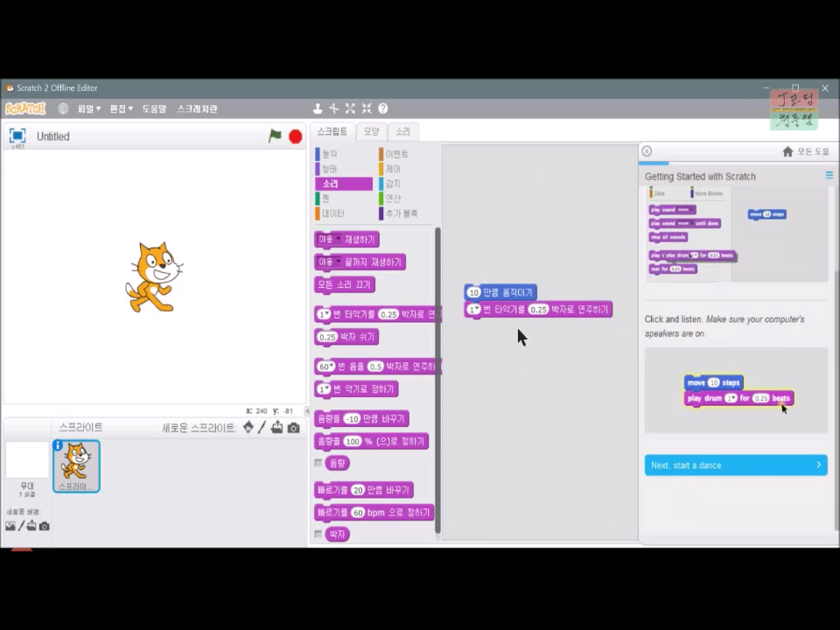
Task: Switch to the 모양 tab
Action: [371, 131]
